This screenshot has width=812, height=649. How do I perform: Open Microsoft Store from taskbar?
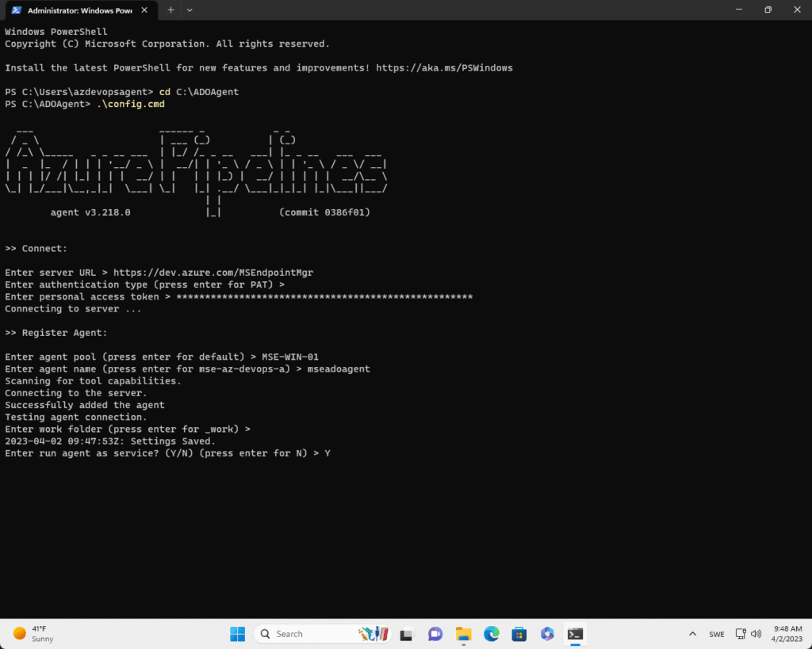[519, 634]
